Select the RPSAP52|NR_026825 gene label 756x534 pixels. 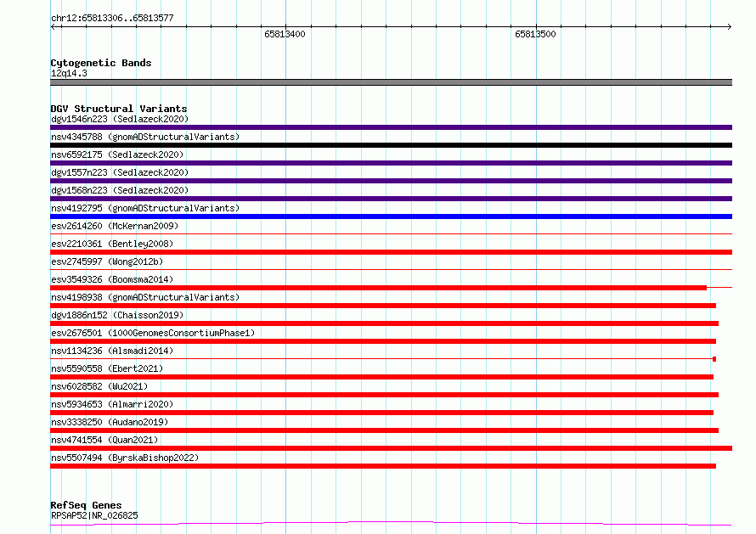(x=94, y=515)
